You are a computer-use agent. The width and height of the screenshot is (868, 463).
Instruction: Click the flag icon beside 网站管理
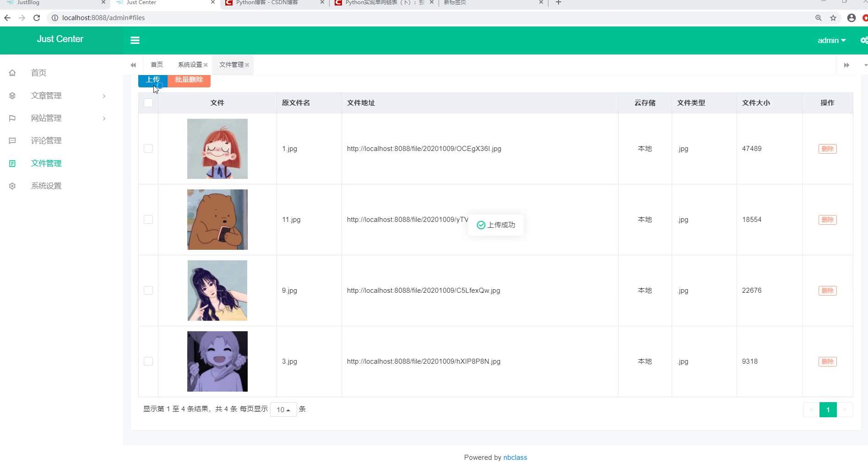(x=12, y=118)
